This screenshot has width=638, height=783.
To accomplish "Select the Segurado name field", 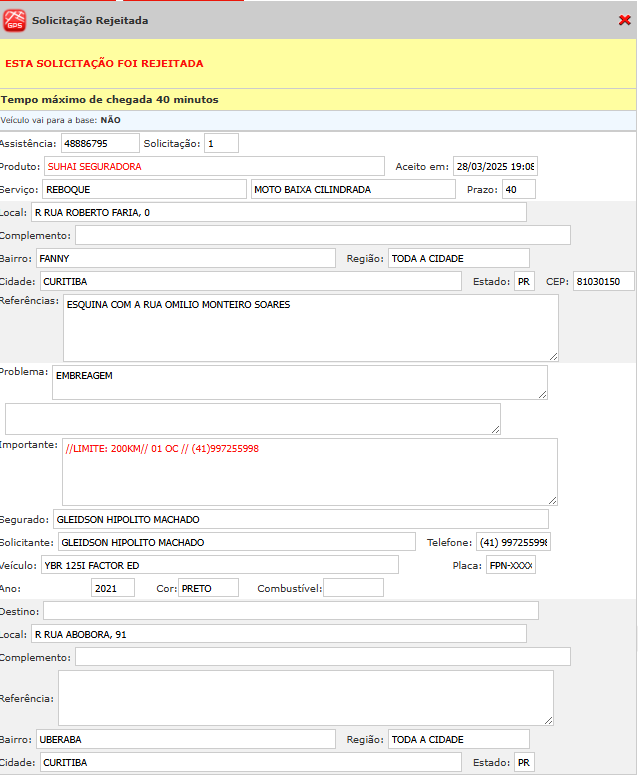I will point(300,519).
